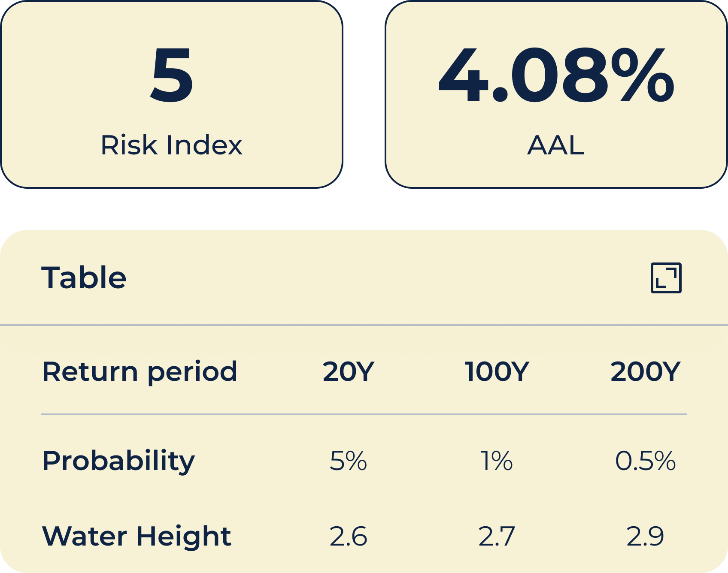Click the Probability row label
The height and width of the screenshot is (573, 728).
(x=118, y=461)
